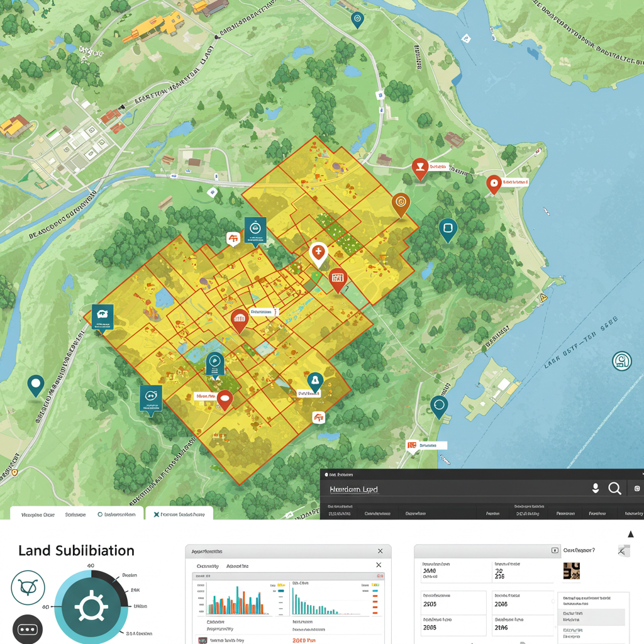Open the large gear icon inside the dial
The height and width of the screenshot is (644, 644).
coord(91,608)
